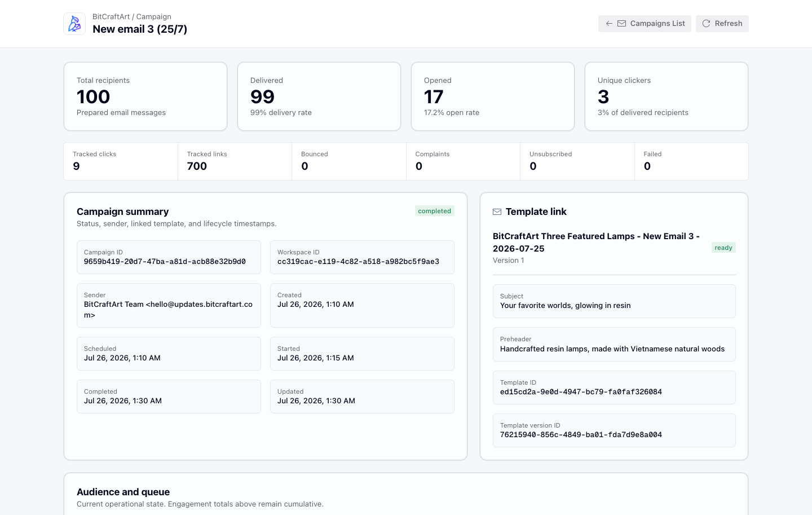Click the BitCraftArt bird logo icon
This screenshot has height=515, width=812.
(74, 24)
